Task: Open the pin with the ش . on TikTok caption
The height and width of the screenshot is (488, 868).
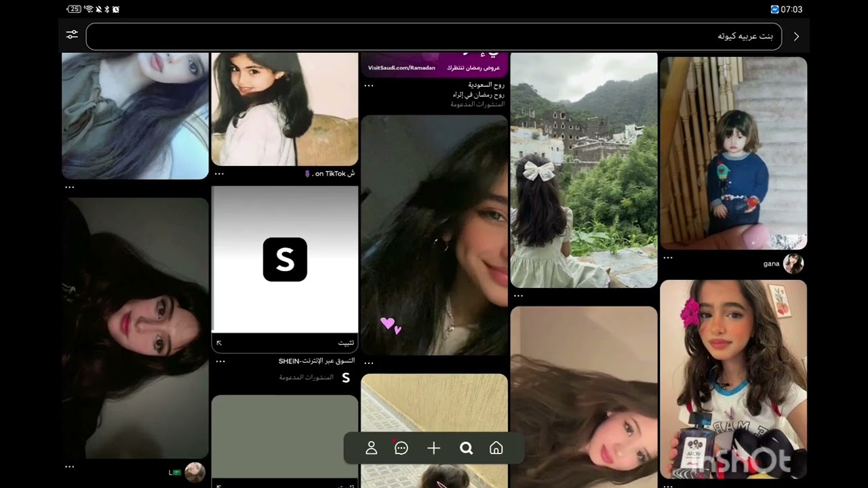Action: pyautogui.click(x=285, y=109)
